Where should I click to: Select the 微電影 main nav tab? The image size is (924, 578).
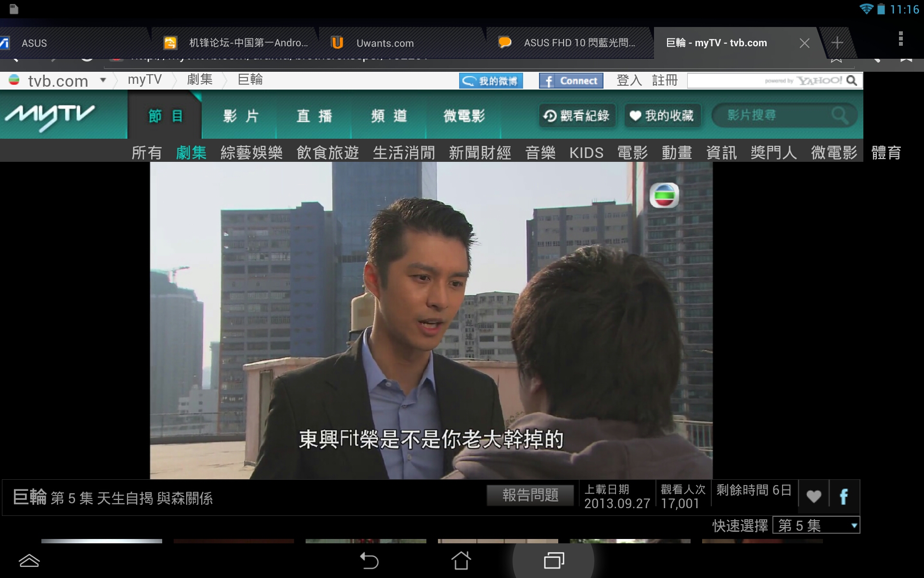coord(464,116)
